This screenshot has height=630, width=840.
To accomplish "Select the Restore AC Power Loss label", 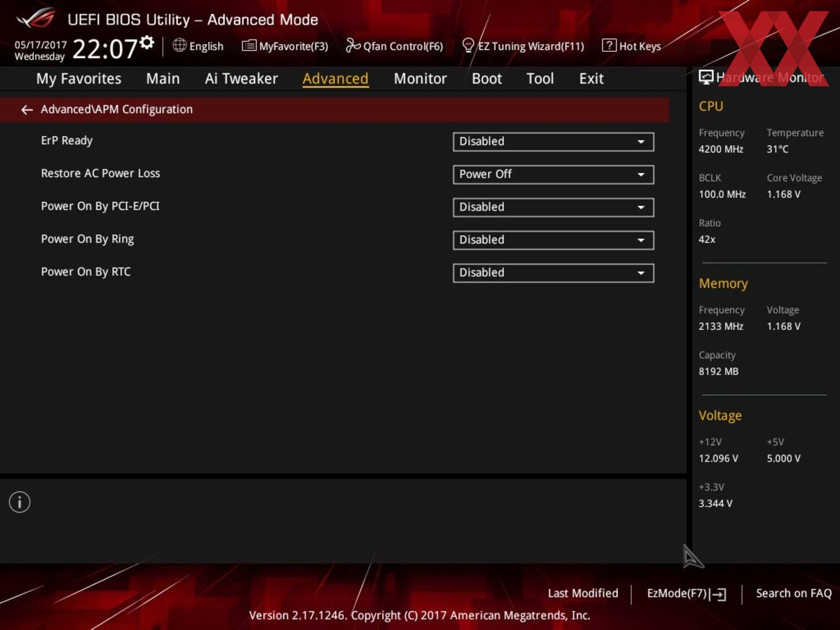I will click(101, 174).
